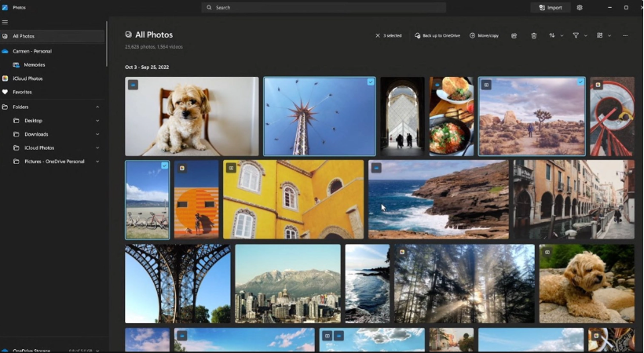This screenshot has height=353, width=644.
Task: Uncheck the beach bicycle photo
Action: [x=164, y=166]
